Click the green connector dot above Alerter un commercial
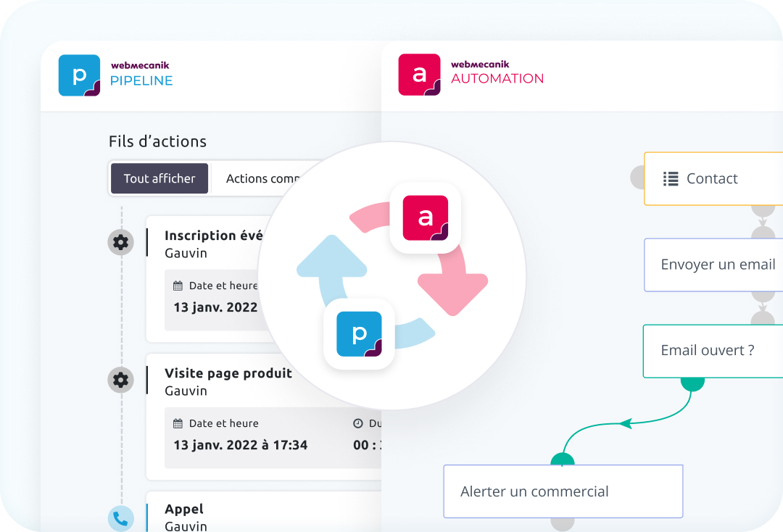 tap(563, 460)
